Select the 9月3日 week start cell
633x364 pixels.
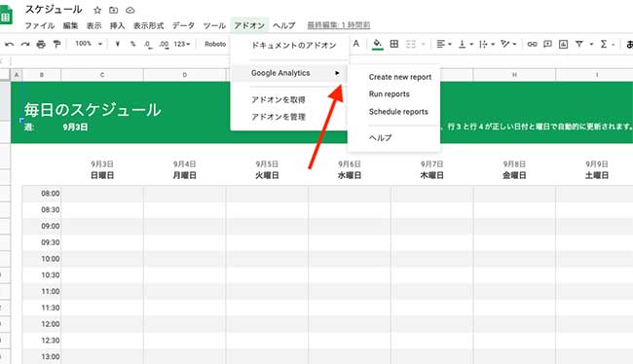[75, 127]
